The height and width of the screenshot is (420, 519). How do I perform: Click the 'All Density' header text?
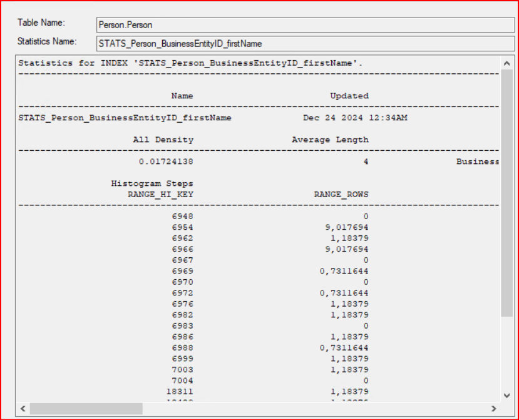[163, 140]
